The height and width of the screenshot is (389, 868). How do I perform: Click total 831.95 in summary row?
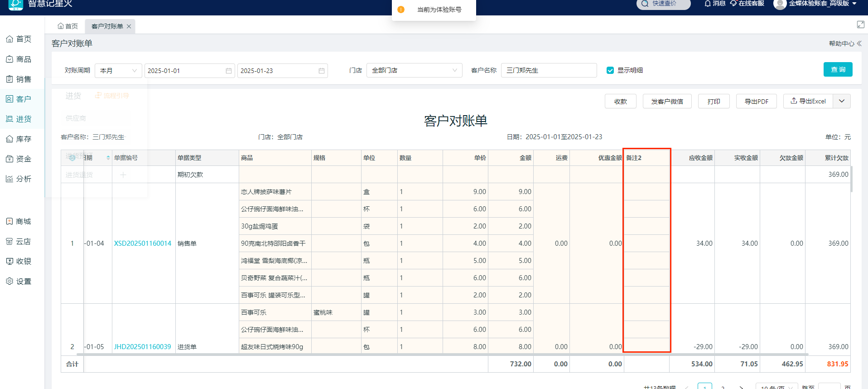[x=838, y=364]
